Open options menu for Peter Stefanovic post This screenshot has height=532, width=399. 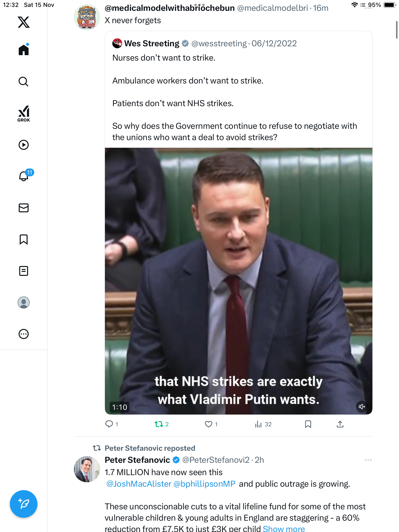coord(368,460)
